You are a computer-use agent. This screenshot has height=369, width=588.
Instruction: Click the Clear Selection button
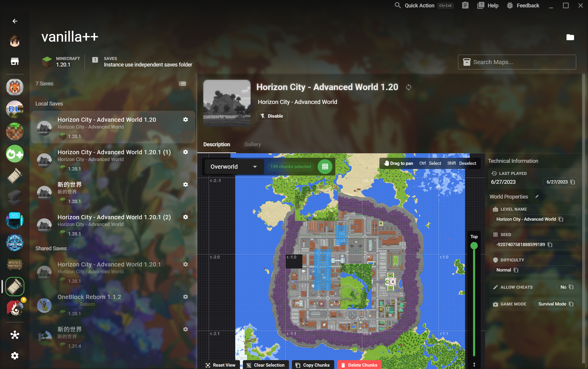266,365
